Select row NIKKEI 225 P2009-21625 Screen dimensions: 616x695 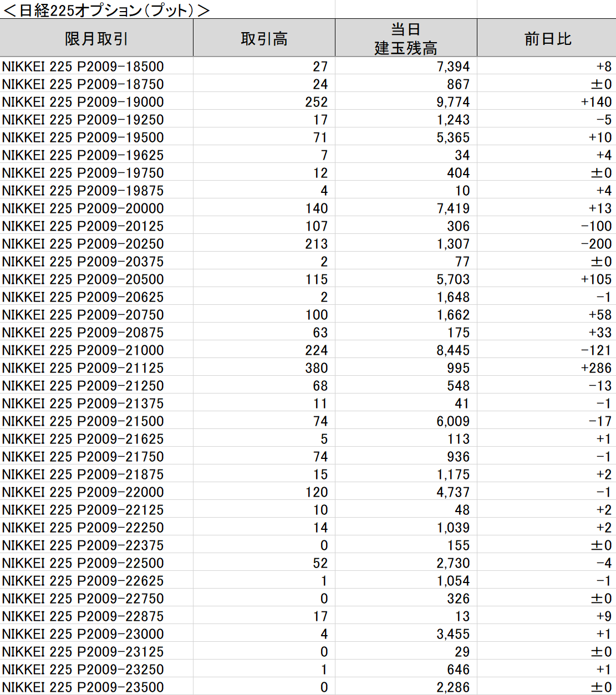pos(308,438)
